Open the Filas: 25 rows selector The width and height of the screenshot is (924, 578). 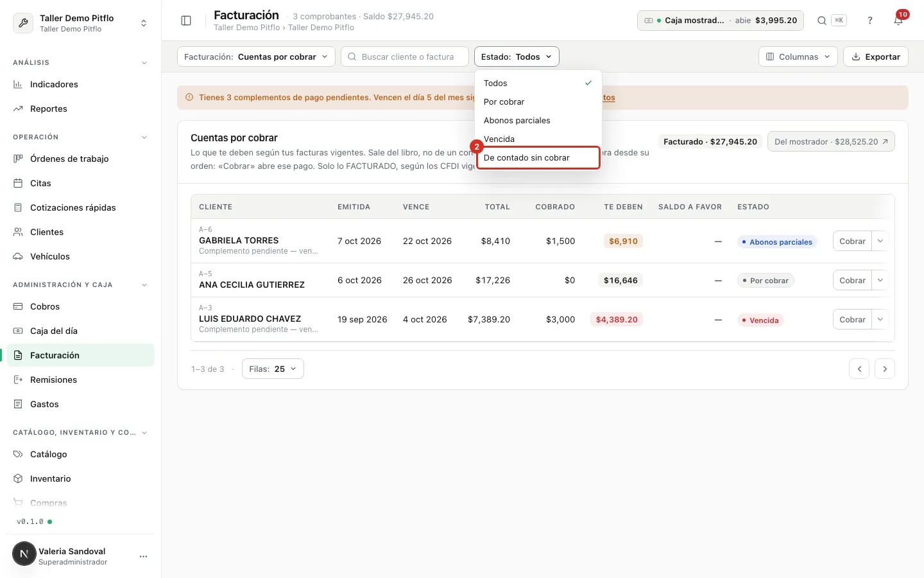pyautogui.click(x=273, y=369)
